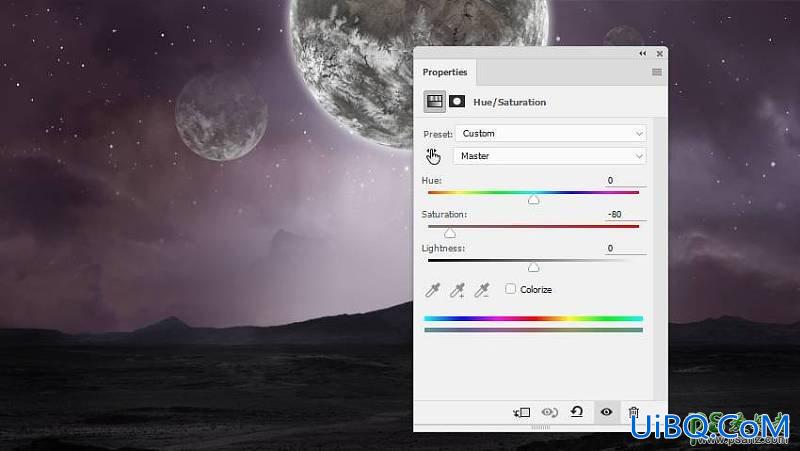
Task: Collapse the Properties panel to icons
Action: pos(643,53)
